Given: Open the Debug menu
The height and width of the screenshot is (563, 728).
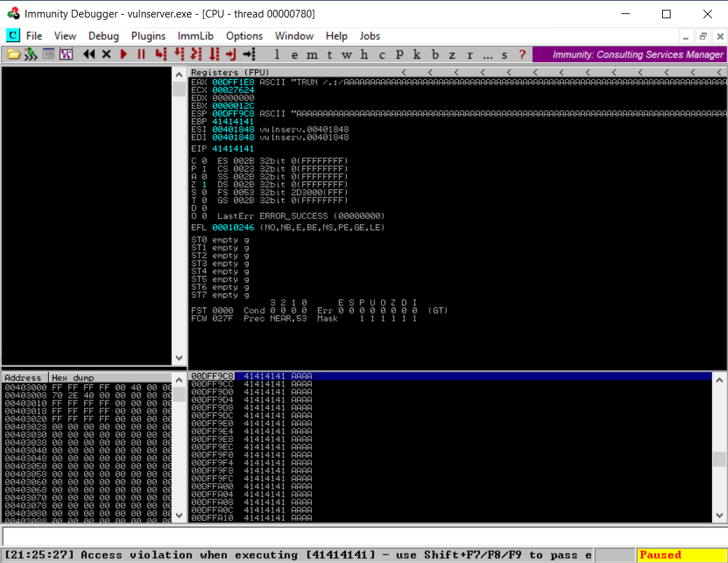Looking at the screenshot, I should click(104, 36).
